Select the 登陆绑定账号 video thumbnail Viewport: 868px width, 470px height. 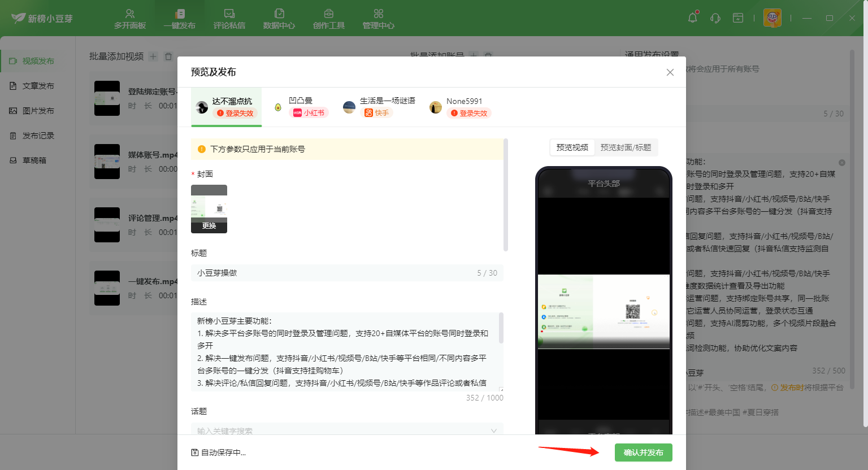(107, 98)
